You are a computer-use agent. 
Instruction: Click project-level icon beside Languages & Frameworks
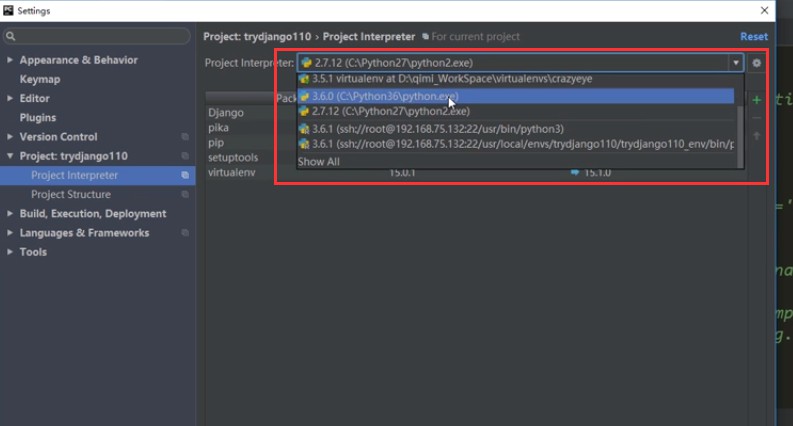(185, 233)
